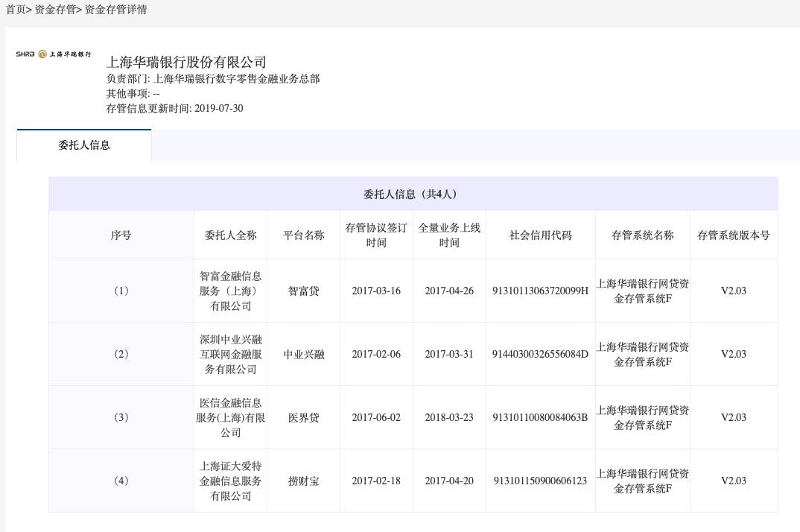Click the 医界贷 platform name cell
800x532 pixels.
pyautogui.click(x=304, y=417)
